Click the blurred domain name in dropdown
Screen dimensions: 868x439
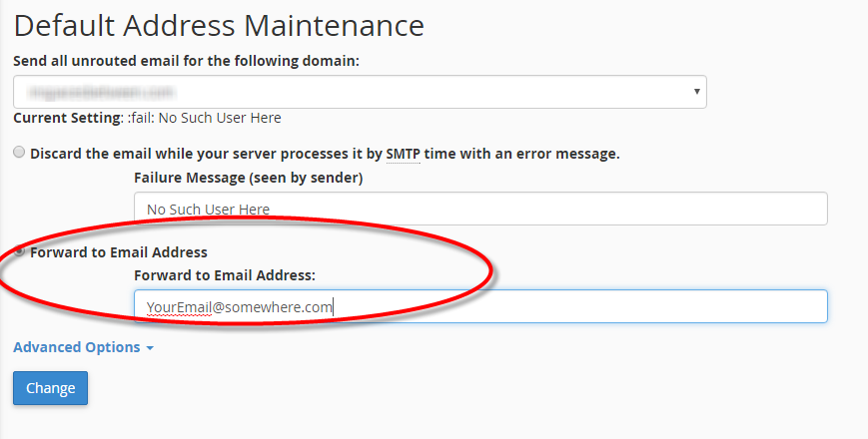[x=100, y=92]
